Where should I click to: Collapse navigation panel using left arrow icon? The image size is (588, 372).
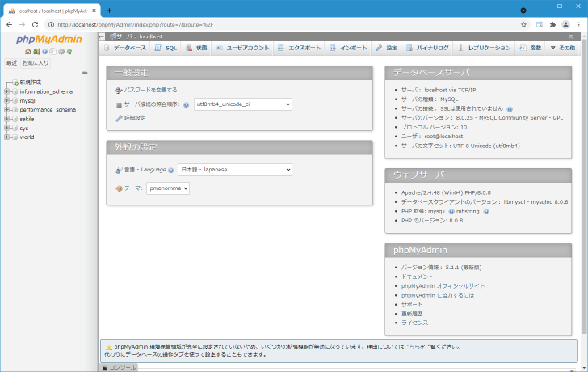coord(102,36)
